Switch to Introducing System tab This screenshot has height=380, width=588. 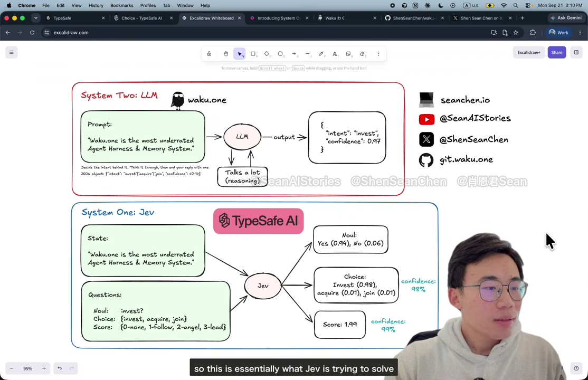[x=279, y=18]
